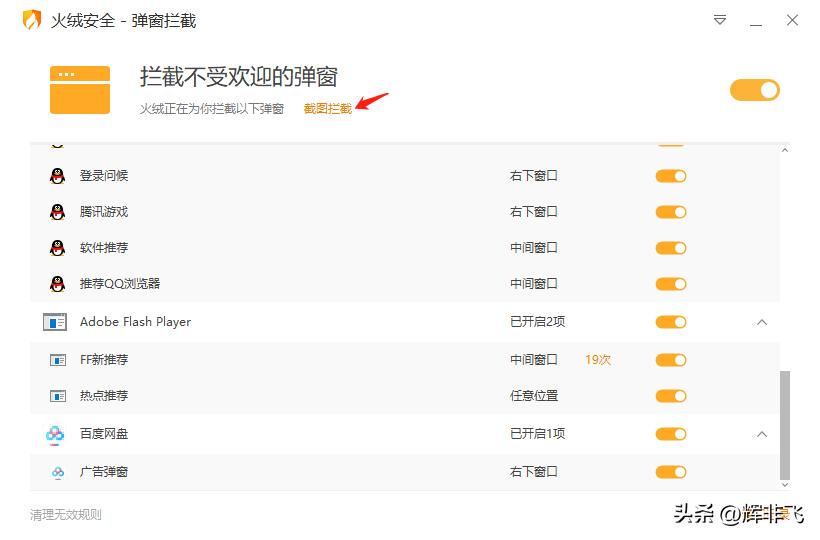Click the Huorong flame logo icon
Viewport: 820px width, 540px height.
pos(32,20)
